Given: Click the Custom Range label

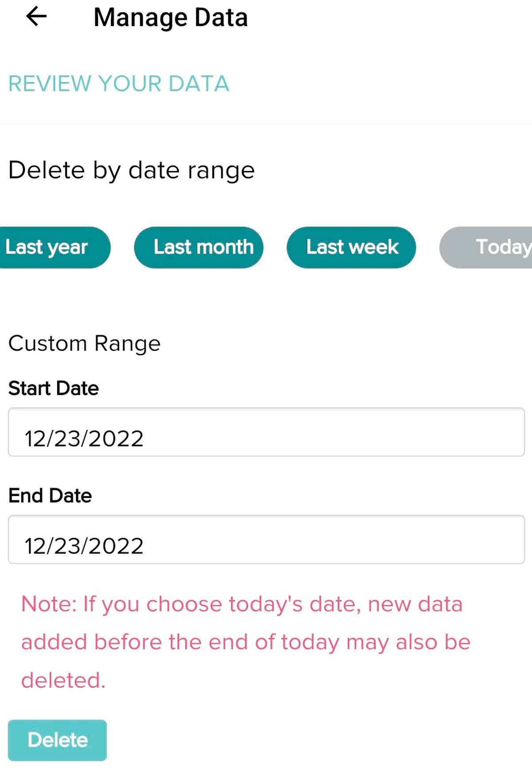Looking at the screenshot, I should [85, 342].
